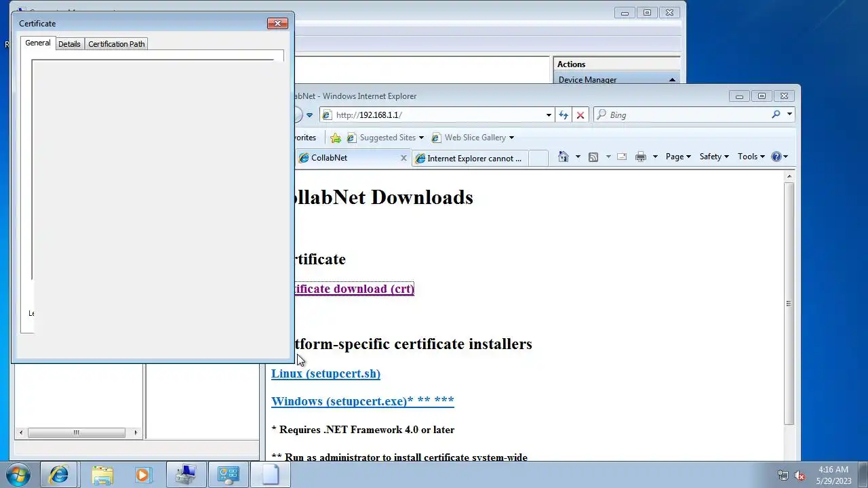Click the Help question mark icon
Image resolution: width=868 pixels, height=488 pixels.
(776, 157)
